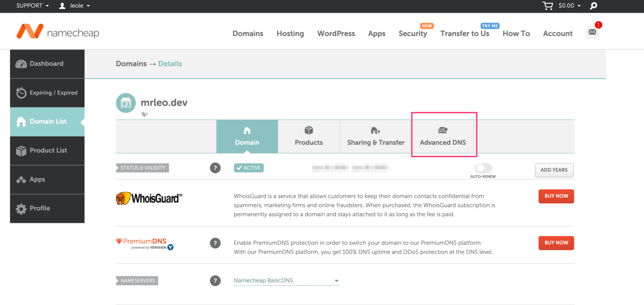Click the Apps diamonds icon in sidebar
This screenshot has height=305, width=644.
21,180
